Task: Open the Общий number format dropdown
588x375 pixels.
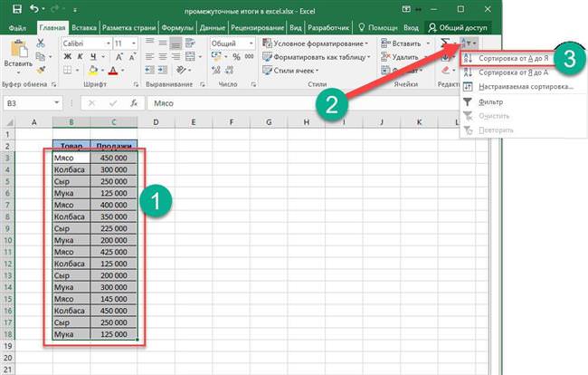Action: pos(251,43)
